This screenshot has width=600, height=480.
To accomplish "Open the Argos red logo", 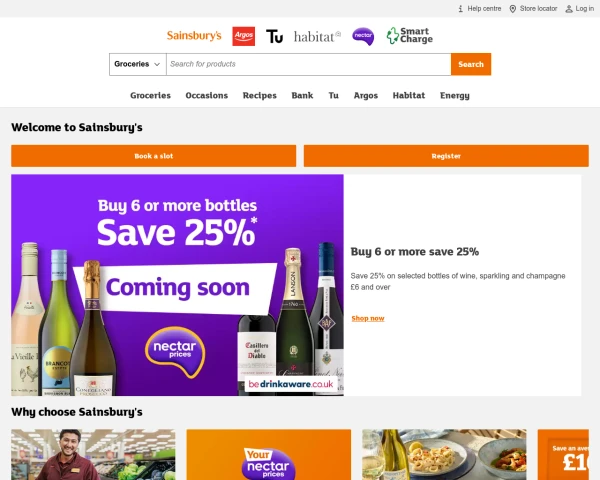I will (x=244, y=36).
